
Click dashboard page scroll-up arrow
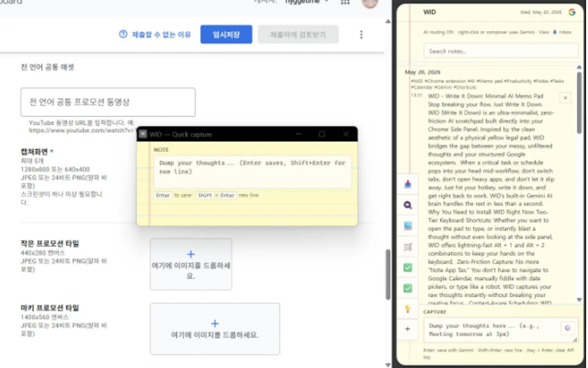point(388,21)
